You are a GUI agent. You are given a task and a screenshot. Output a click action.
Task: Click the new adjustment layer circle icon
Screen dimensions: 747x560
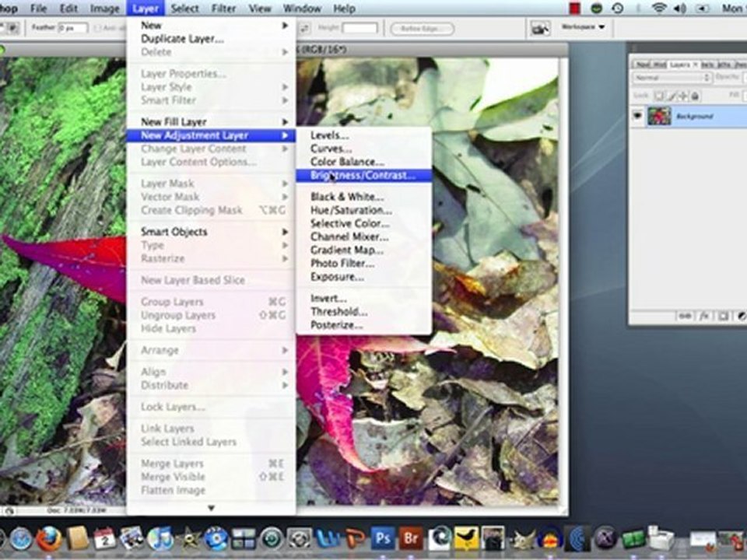pyautogui.click(x=742, y=317)
